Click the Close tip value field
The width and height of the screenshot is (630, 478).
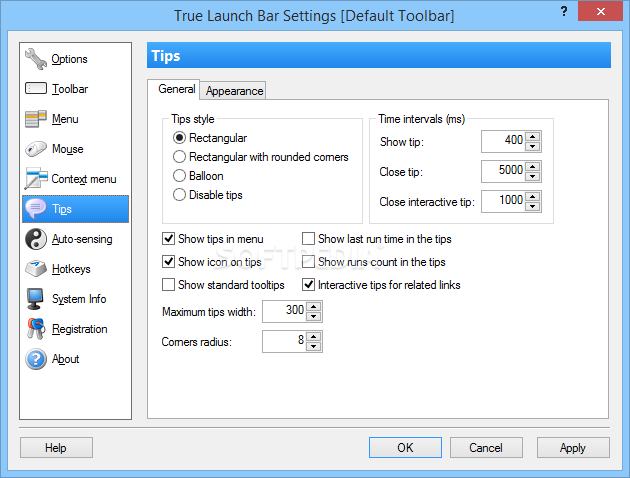[503, 172]
